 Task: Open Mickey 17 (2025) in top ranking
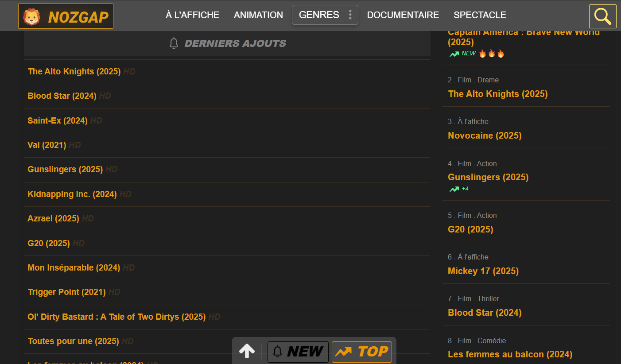click(x=483, y=271)
